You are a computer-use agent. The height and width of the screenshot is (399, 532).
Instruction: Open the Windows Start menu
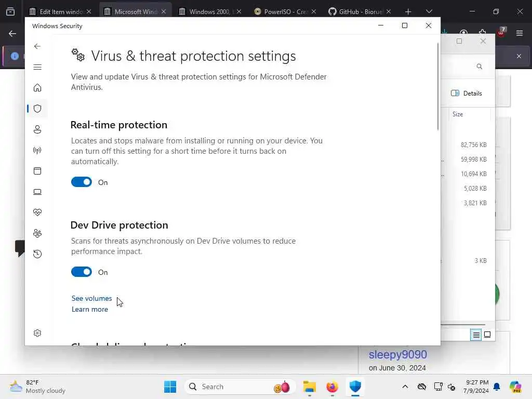pos(170,387)
